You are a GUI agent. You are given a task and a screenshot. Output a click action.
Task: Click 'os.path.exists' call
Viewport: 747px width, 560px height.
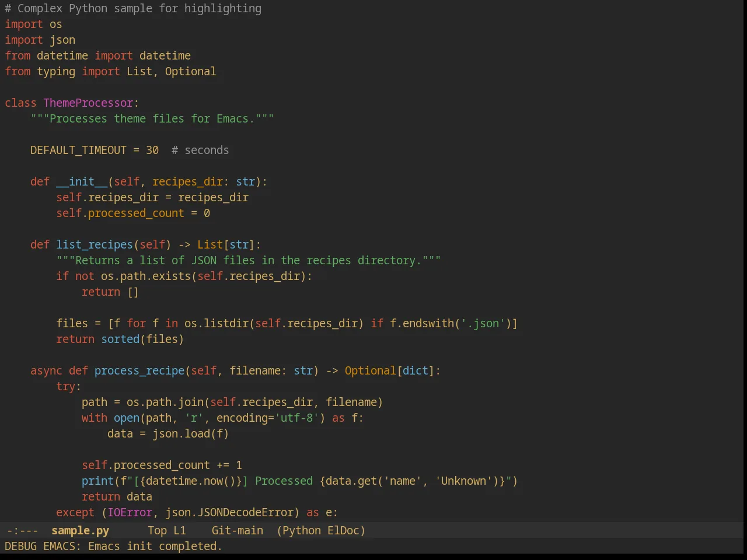pos(146,276)
